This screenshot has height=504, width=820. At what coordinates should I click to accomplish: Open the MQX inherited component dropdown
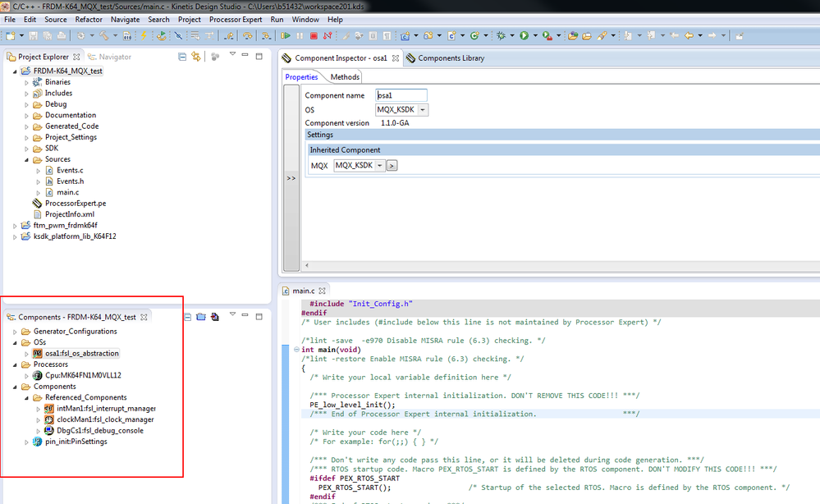point(380,165)
